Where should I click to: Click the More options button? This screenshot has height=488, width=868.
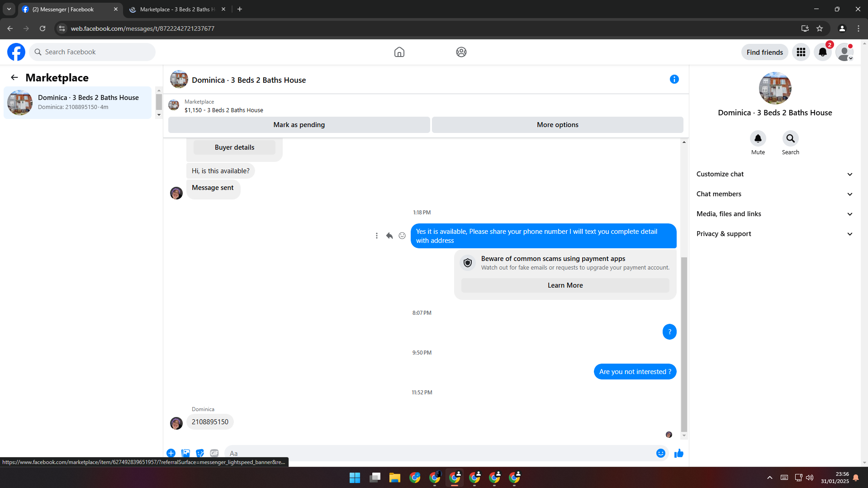tap(558, 125)
